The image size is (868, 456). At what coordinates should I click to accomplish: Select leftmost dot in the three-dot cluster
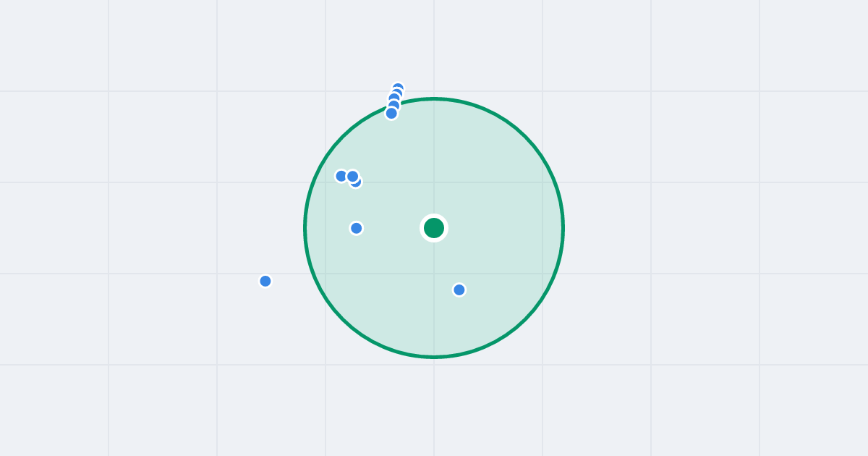(x=341, y=176)
